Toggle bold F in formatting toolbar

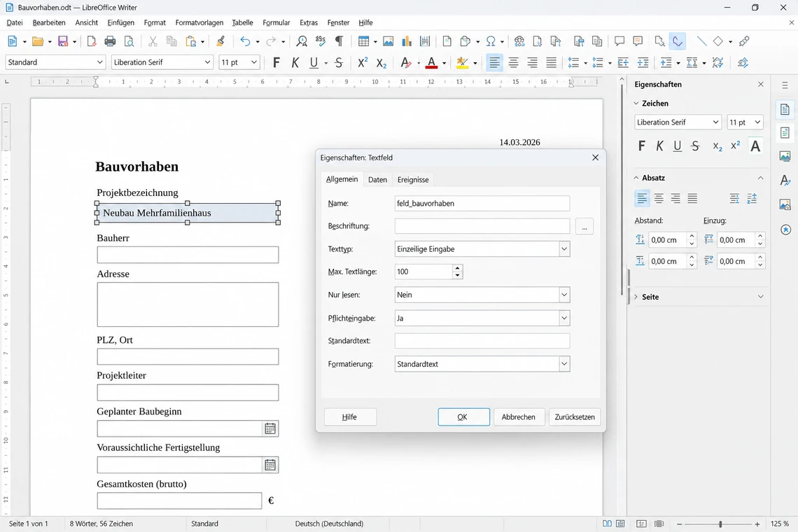coord(276,62)
